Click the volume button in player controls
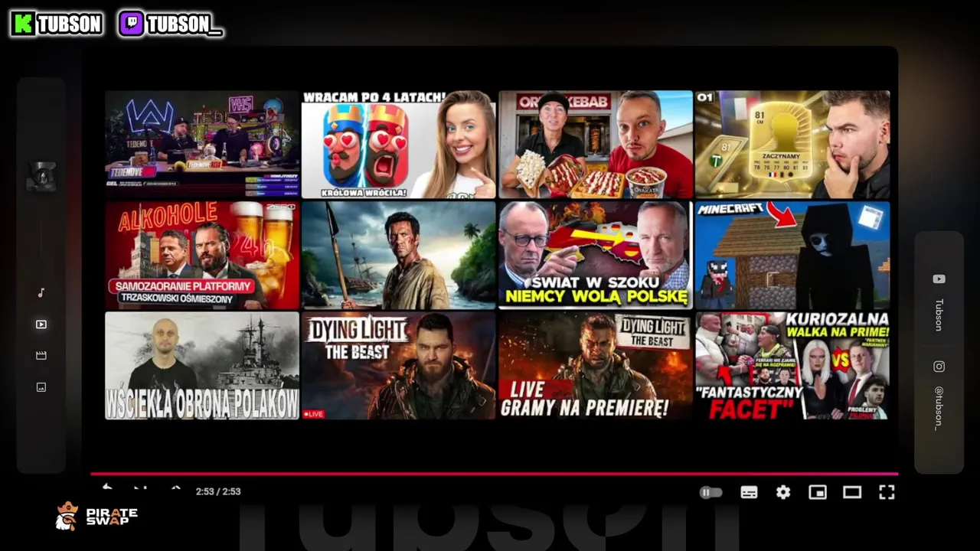 (175, 488)
